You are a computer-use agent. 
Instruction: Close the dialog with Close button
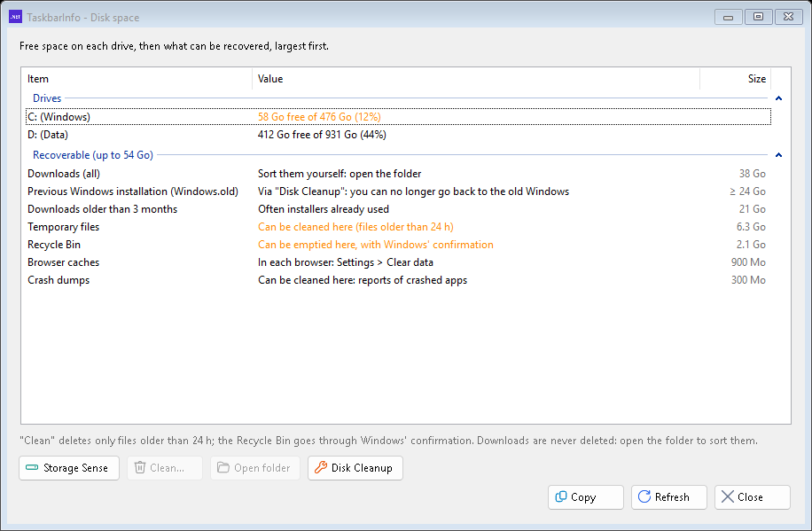click(x=753, y=496)
